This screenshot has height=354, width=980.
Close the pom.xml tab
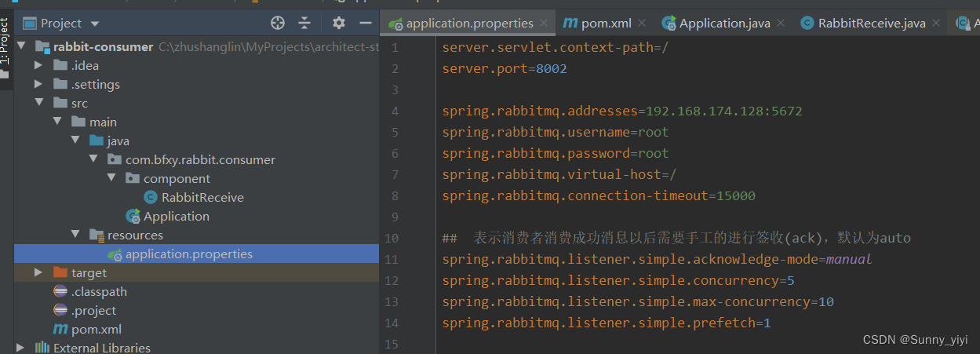pyautogui.click(x=643, y=24)
